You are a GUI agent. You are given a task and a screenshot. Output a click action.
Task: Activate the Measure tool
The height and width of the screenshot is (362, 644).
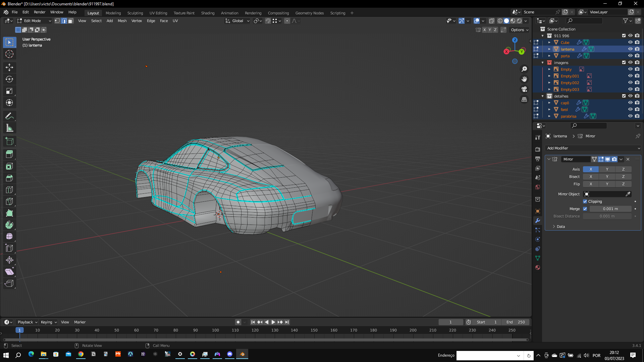(x=9, y=128)
